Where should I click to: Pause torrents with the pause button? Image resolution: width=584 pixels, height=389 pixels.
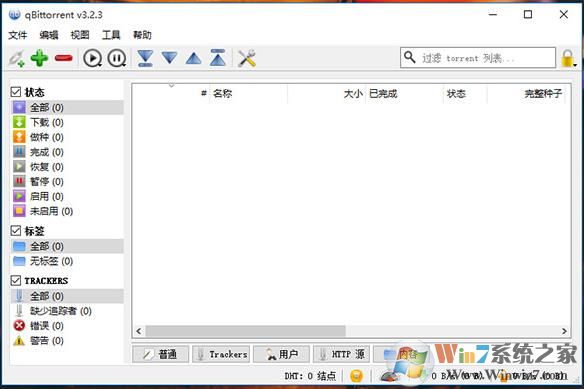[117, 58]
